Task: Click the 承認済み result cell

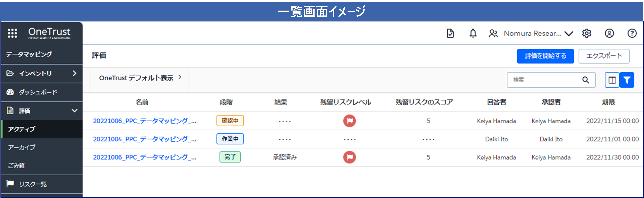Action: click(x=285, y=157)
